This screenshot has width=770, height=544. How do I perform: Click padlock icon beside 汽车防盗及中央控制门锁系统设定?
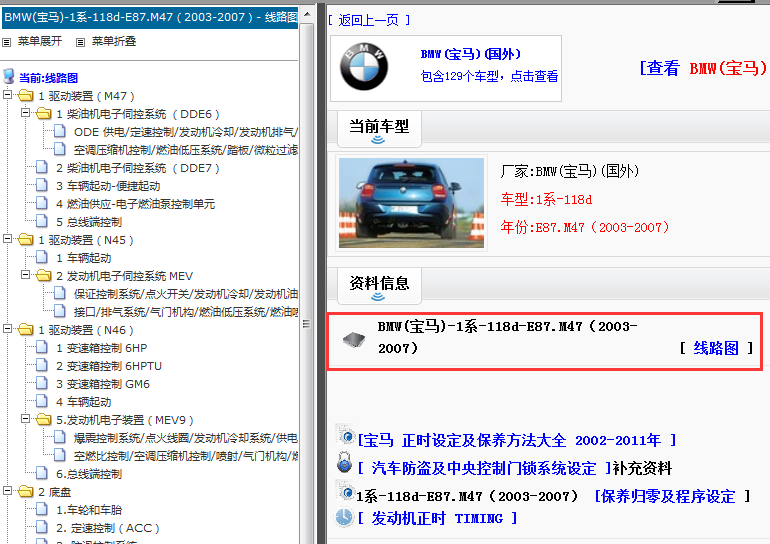point(345,462)
